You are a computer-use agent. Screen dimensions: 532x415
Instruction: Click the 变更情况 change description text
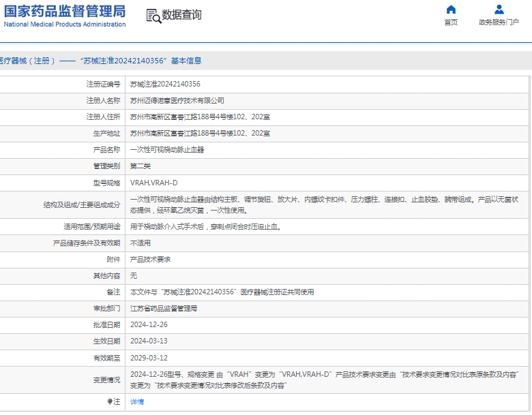(325, 380)
